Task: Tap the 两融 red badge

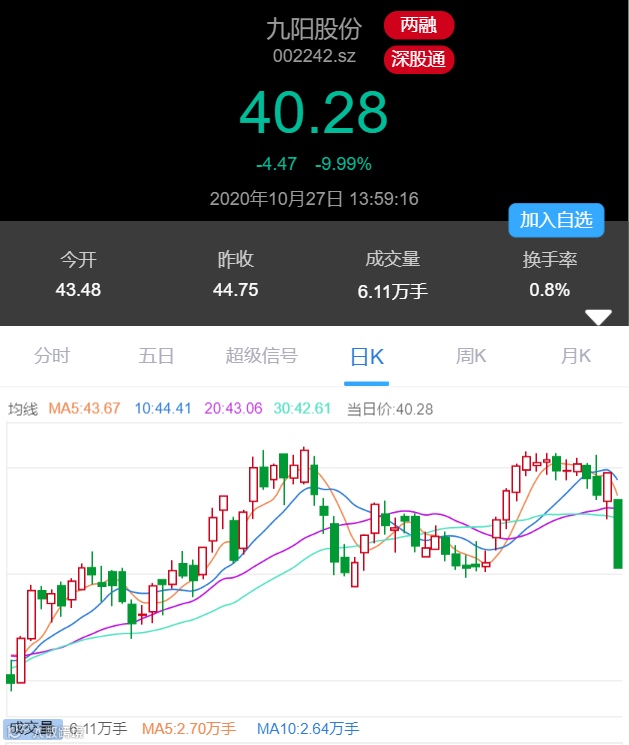Action: pos(419,25)
